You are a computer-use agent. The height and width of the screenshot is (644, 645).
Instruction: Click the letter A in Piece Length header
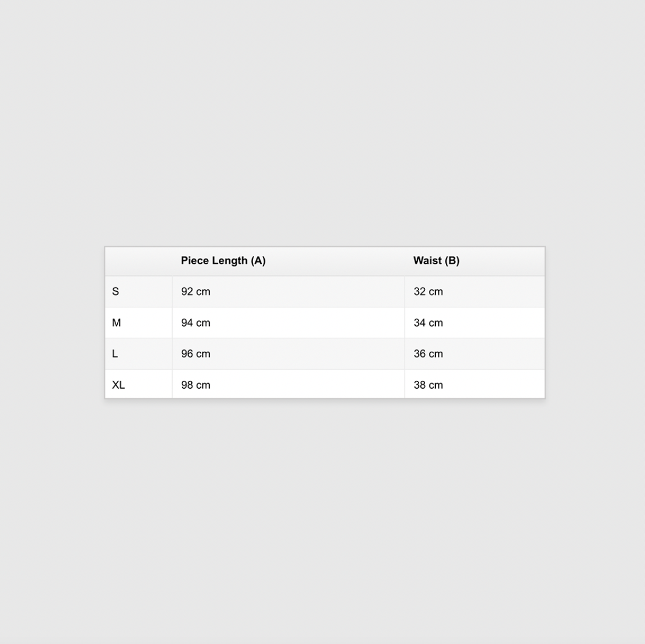coord(259,260)
